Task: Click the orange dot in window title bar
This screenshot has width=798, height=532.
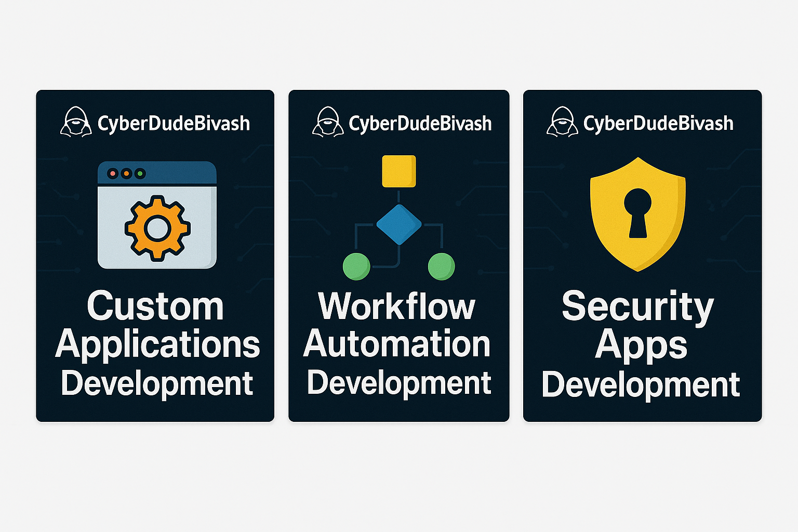Action: (126, 174)
